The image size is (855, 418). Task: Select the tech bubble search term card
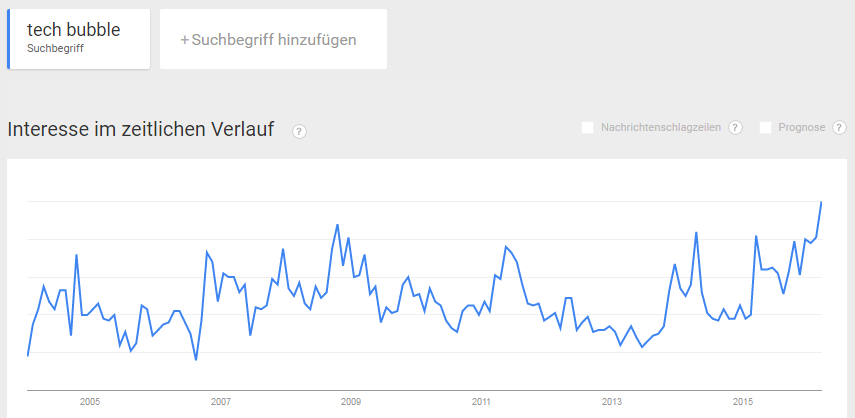click(79, 39)
